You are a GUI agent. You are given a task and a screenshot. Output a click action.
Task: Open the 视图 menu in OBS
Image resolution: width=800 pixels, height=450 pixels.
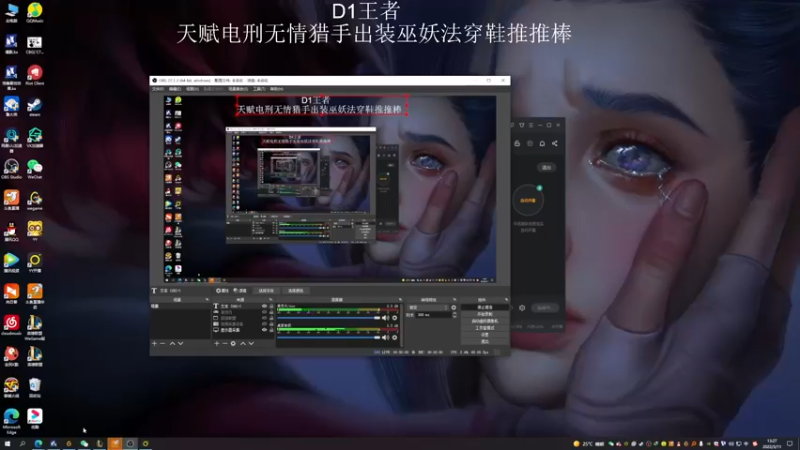(x=192, y=89)
